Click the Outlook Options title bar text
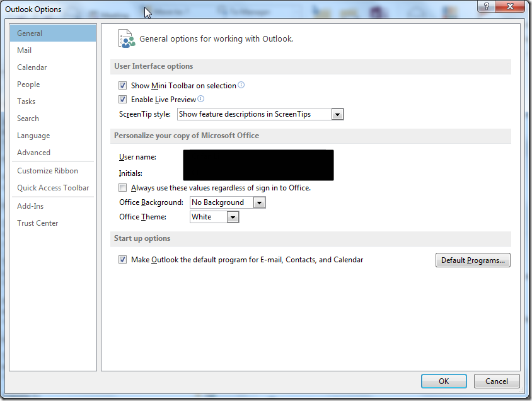Viewport: 532px width, 401px height. pyautogui.click(x=33, y=9)
